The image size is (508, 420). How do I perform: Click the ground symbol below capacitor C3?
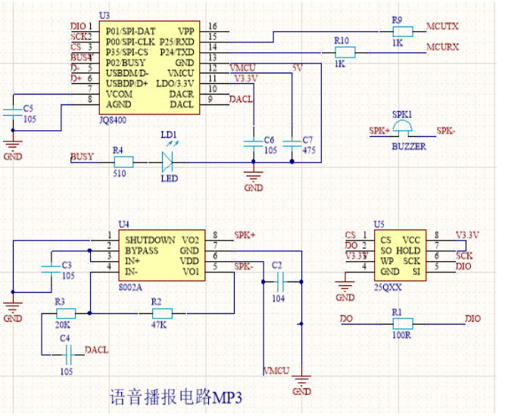pyautogui.click(x=13, y=307)
